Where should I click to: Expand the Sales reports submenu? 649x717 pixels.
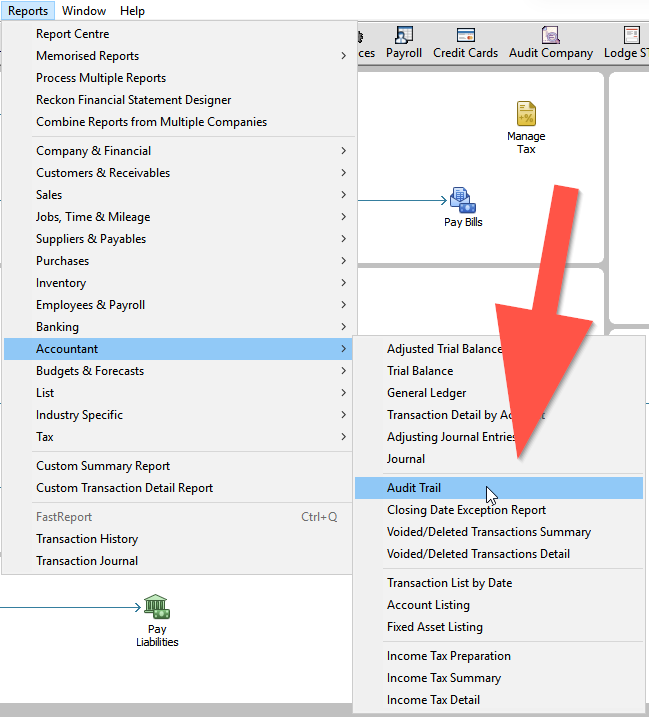coord(178,195)
